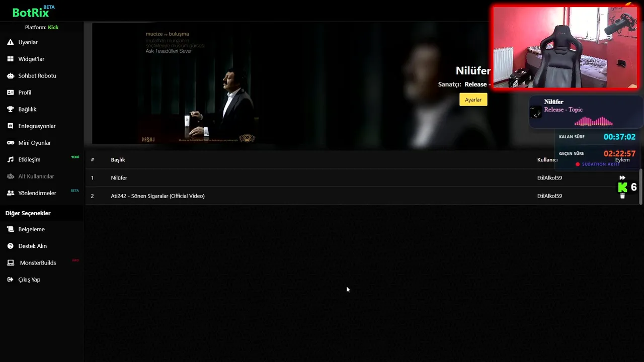Click the Bağlılık trophy icon
644x362 pixels.
10,109
